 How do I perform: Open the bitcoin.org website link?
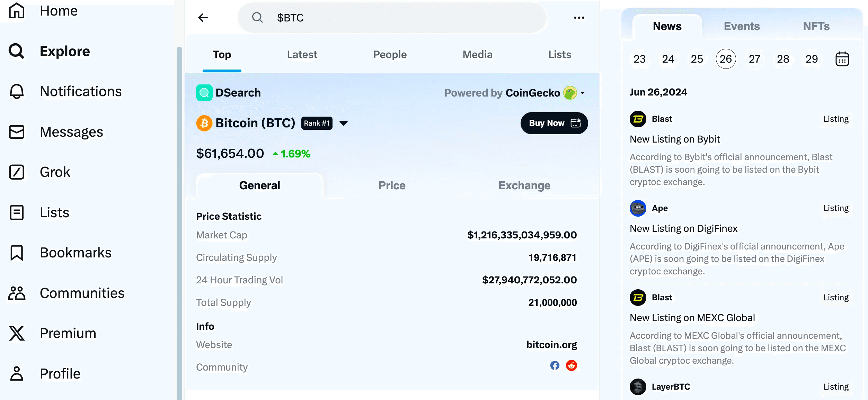click(x=551, y=345)
